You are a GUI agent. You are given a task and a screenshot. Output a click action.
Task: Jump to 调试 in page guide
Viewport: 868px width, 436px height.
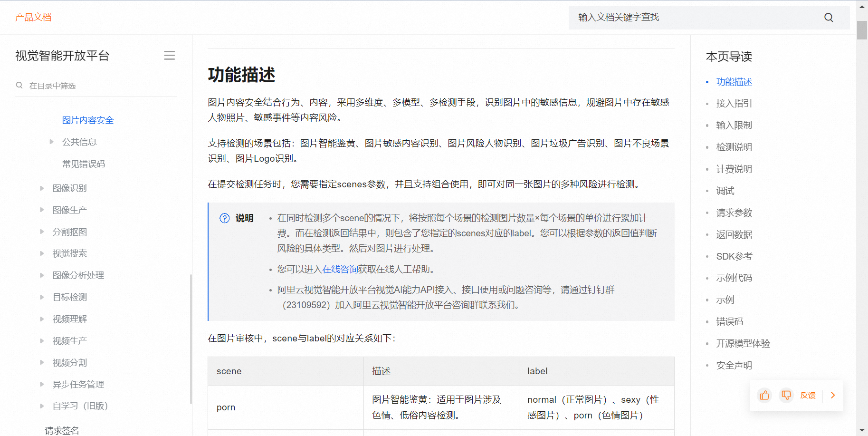[725, 191]
